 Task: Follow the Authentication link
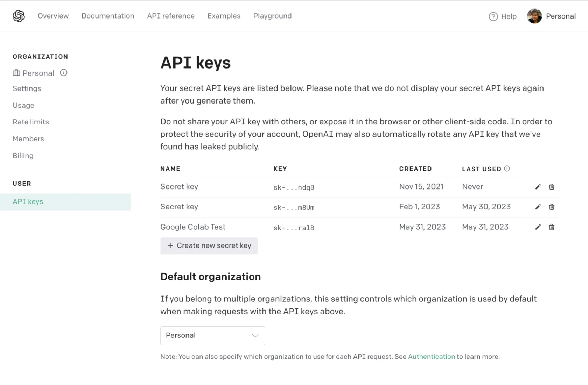tap(432, 357)
